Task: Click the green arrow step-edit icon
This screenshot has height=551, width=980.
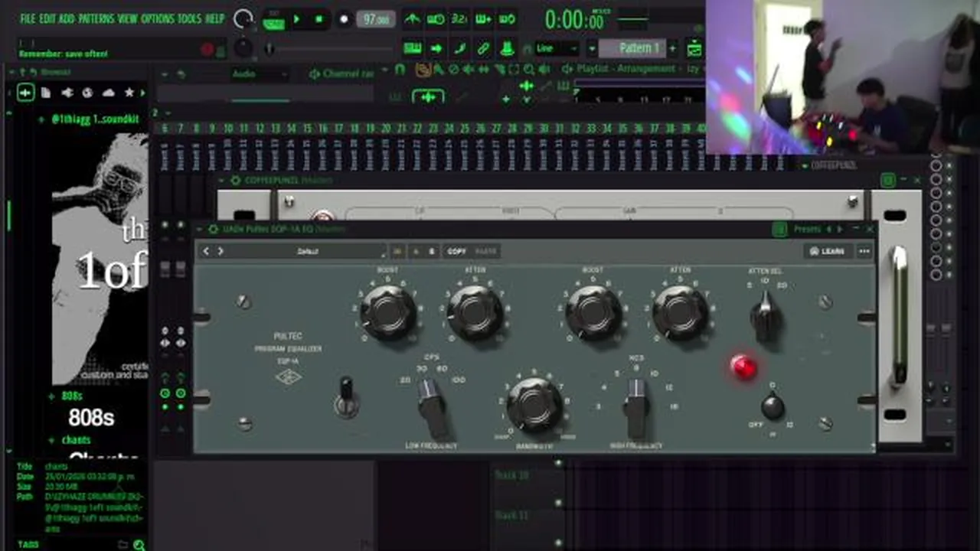Action: (x=436, y=48)
